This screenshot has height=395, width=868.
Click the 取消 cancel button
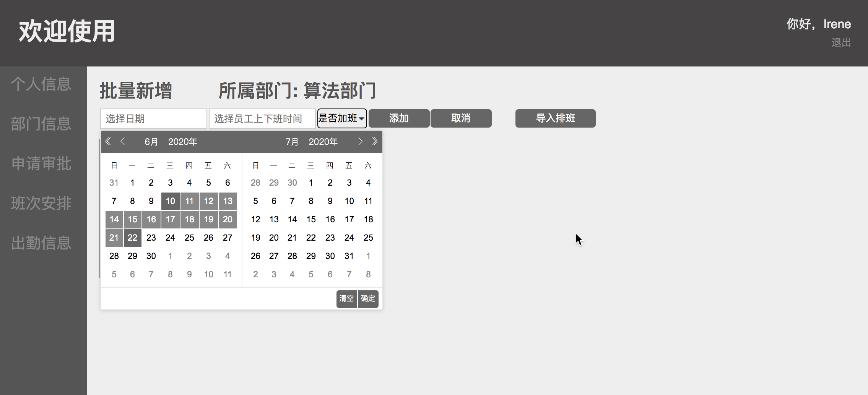point(461,118)
